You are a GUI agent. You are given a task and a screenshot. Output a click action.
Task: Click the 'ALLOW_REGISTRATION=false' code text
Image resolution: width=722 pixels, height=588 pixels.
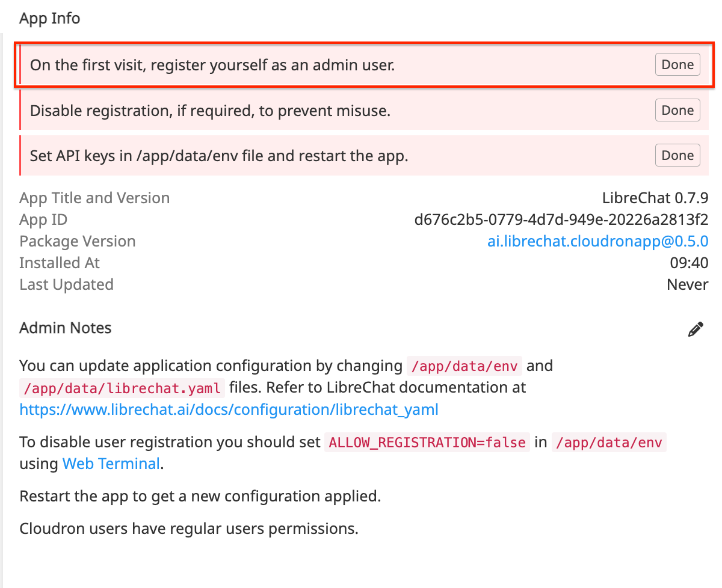coord(427,443)
